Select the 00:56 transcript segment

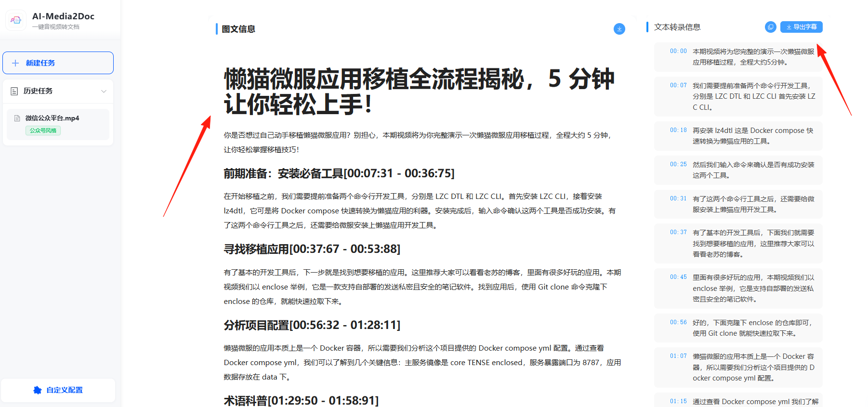pos(738,328)
